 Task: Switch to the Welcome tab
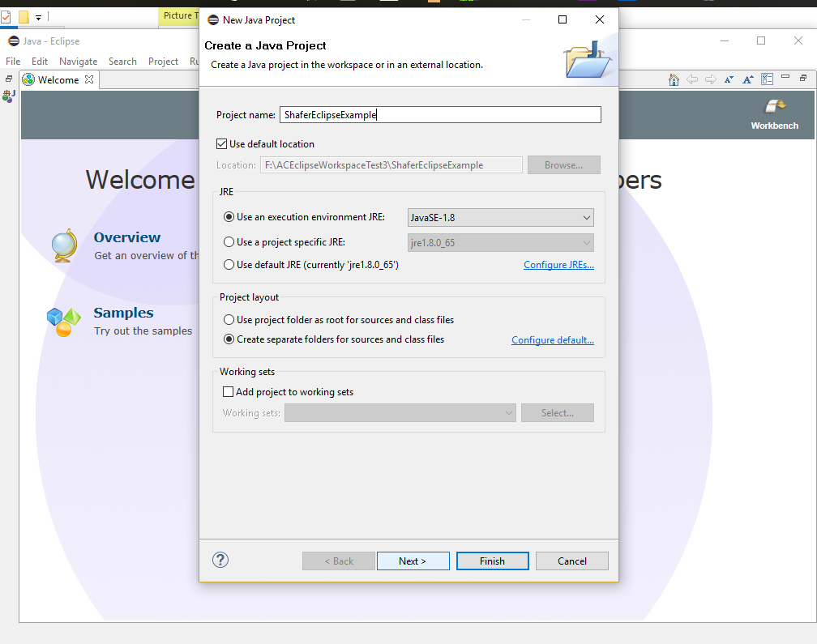[58, 79]
